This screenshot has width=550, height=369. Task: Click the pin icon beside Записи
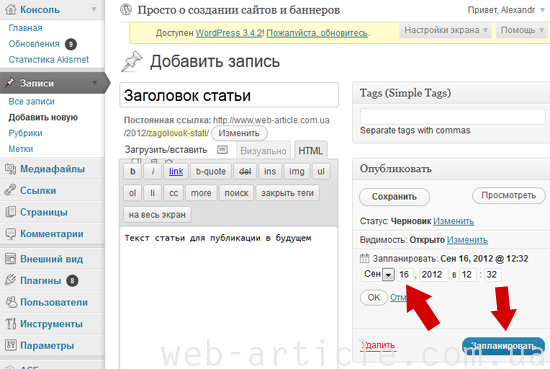pyautogui.click(x=10, y=82)
